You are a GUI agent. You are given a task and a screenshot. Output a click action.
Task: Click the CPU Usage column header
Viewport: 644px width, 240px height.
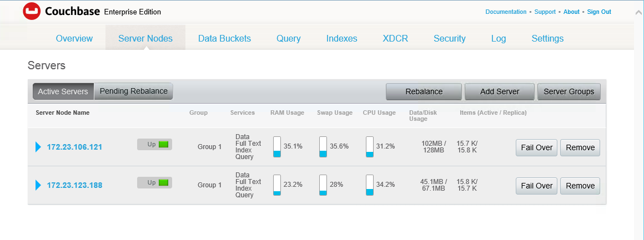point(379,113)
